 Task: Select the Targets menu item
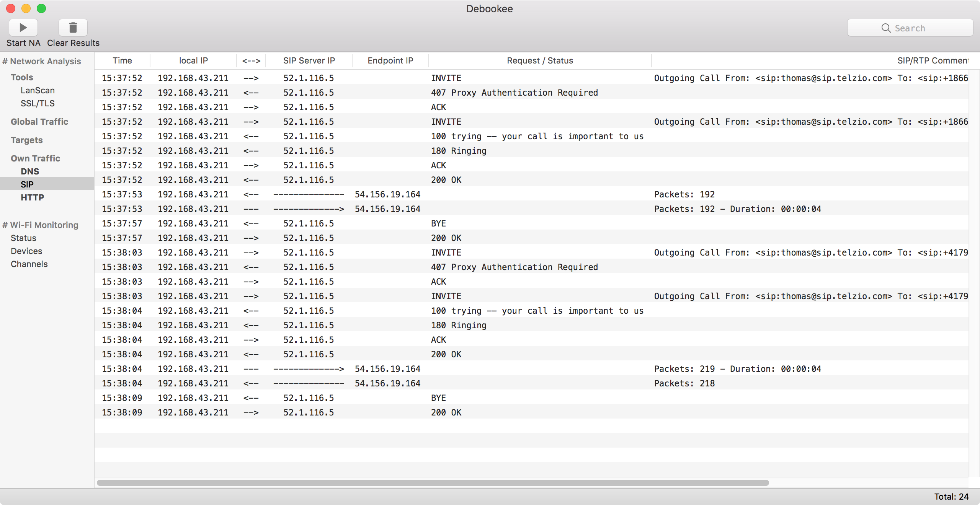[26, 140]
